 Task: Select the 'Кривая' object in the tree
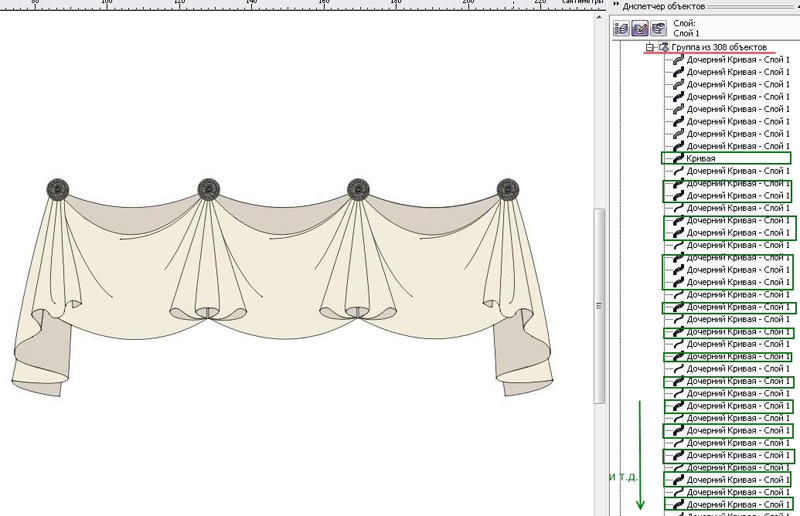(701, 158)
